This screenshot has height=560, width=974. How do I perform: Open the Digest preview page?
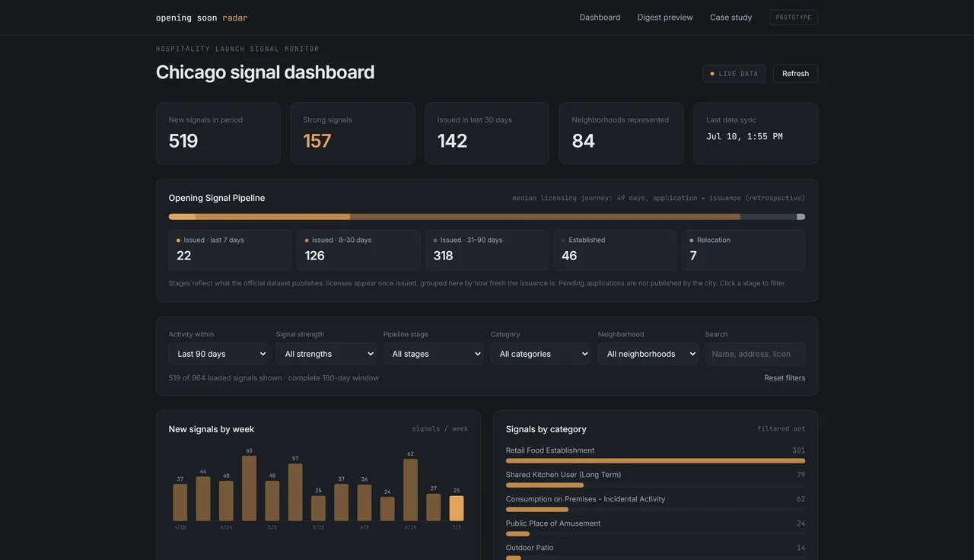(x=665, y=17)
